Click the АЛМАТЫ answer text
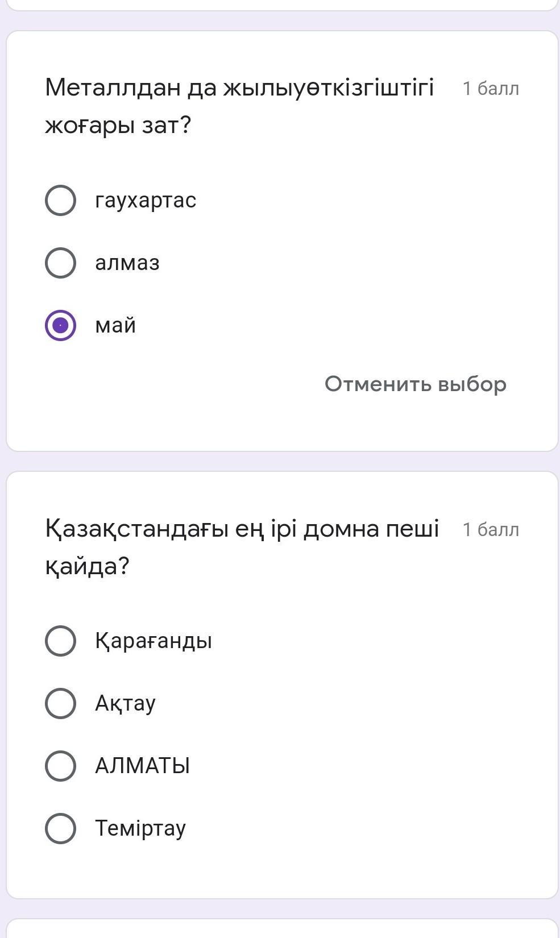Screen dimensions: 560x938 pos(142,766)
